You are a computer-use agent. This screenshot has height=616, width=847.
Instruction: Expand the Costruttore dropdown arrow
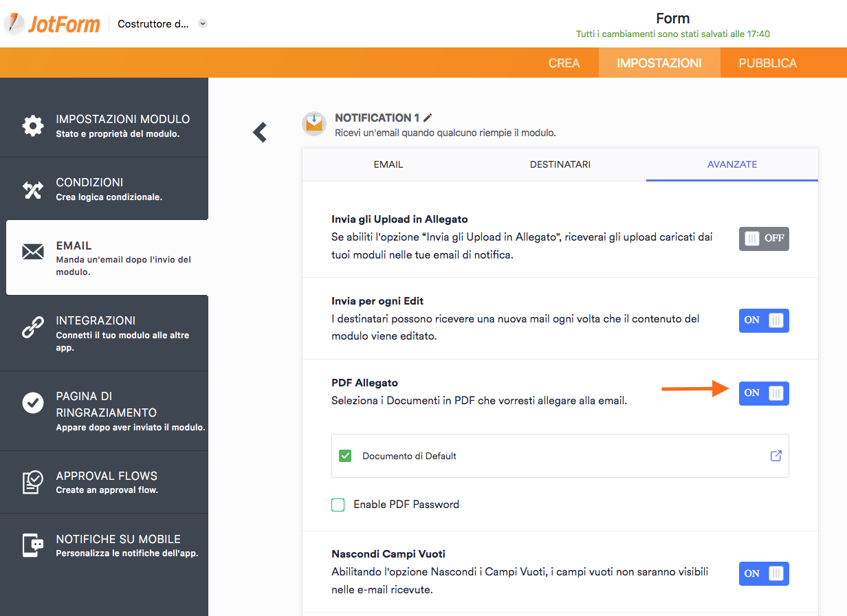(x=202, y=23)
